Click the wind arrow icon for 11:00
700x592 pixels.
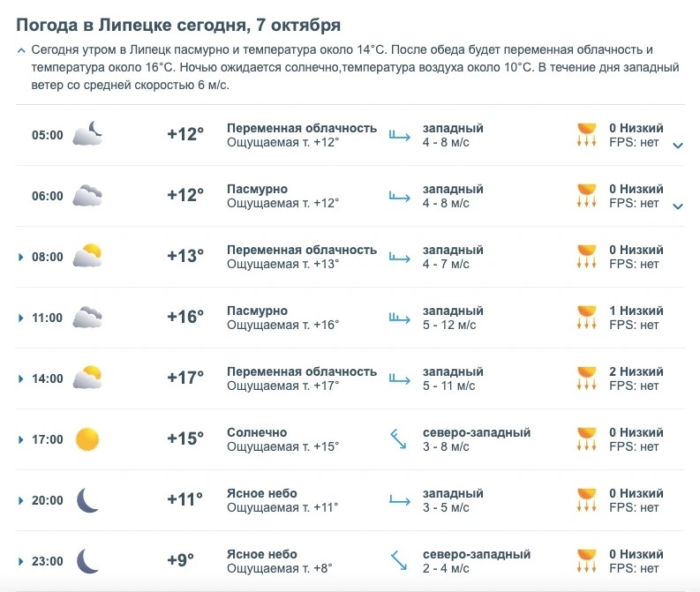tap(400, 318)
